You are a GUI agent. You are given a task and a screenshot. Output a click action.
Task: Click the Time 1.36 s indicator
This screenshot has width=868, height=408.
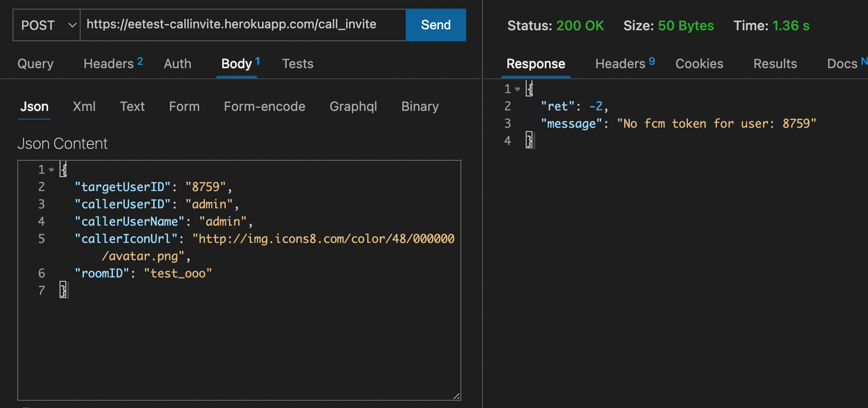coord(771,25)
